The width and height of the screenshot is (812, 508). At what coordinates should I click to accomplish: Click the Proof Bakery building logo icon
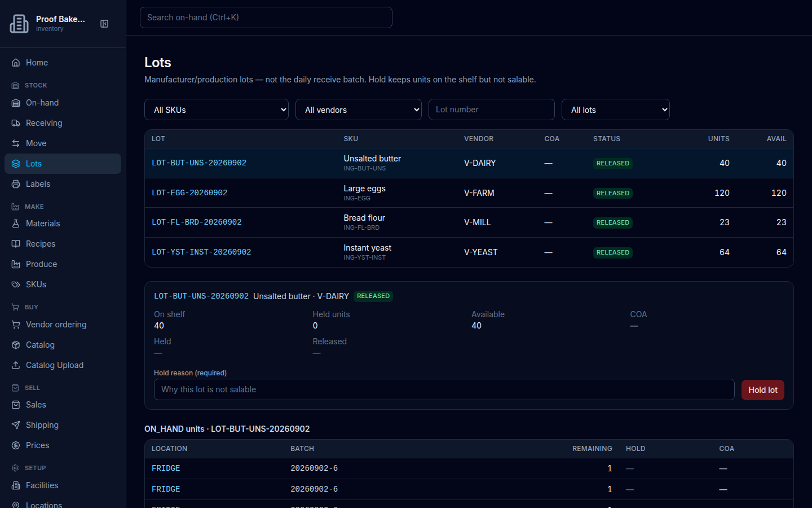coord(19,24)
